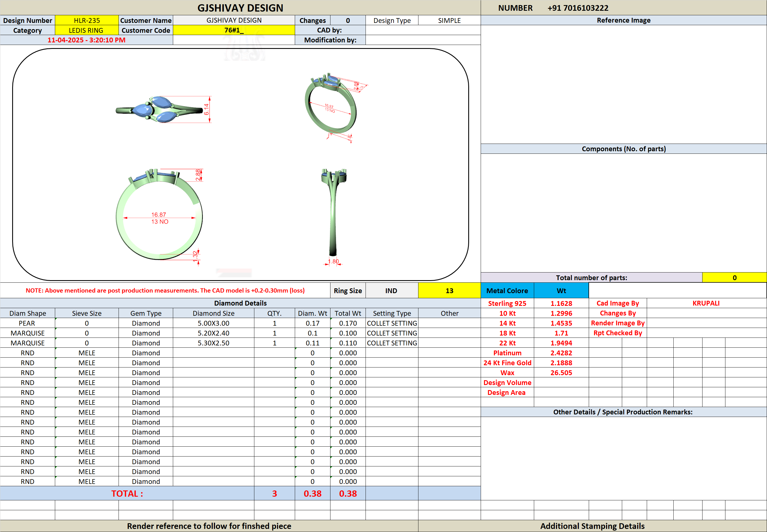
Task: Select the Diamond Details section header
Action: click(240, 303)
